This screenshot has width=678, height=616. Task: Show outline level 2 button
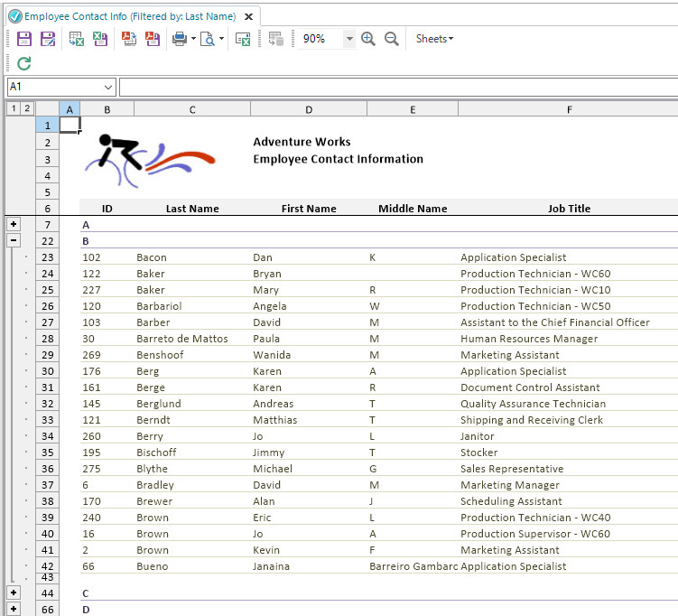pyautogui.click(x=27, y=108)
